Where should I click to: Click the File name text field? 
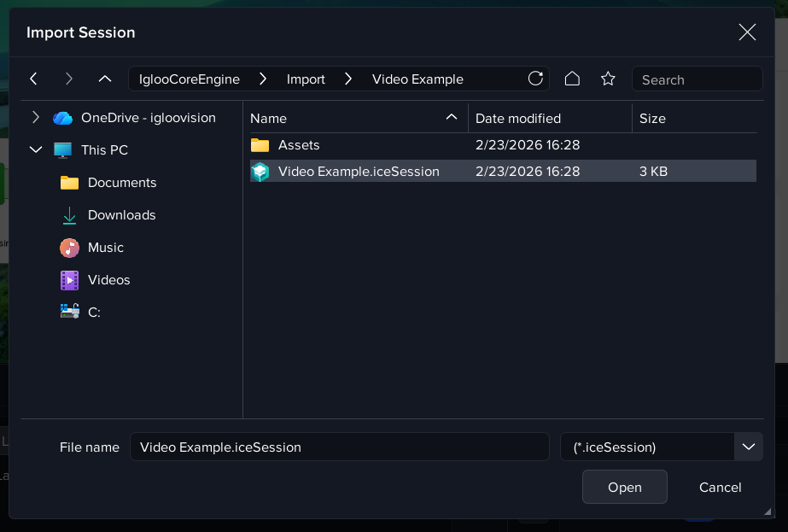[339, 447]
